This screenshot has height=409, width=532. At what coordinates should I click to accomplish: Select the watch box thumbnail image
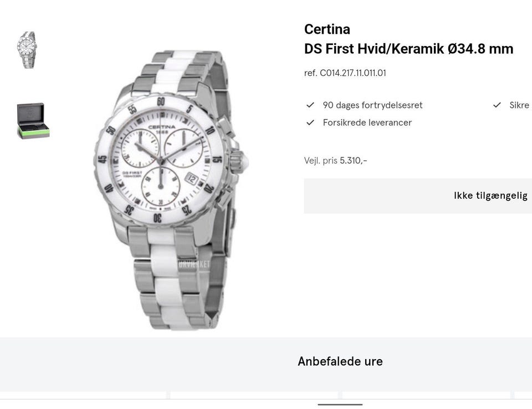[33, 121]
